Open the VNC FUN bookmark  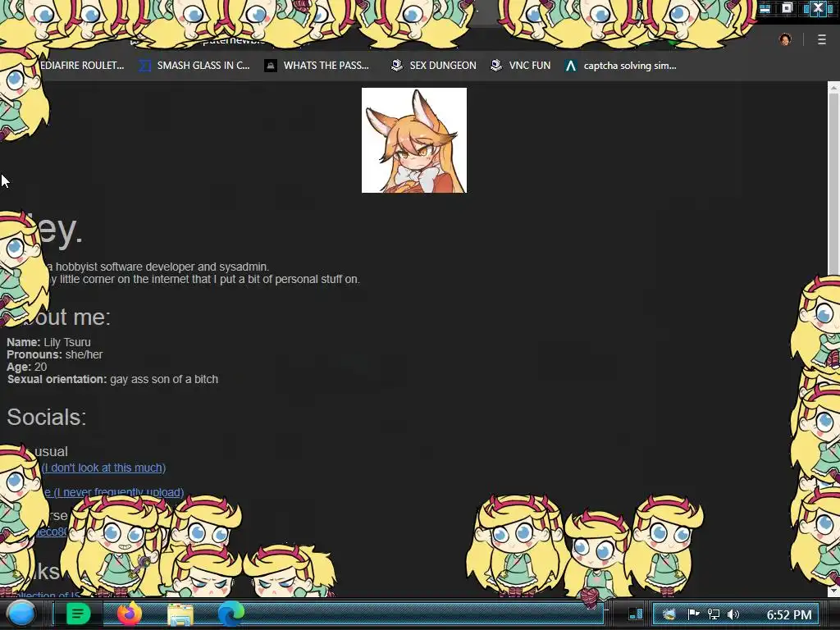pos(521,66)
